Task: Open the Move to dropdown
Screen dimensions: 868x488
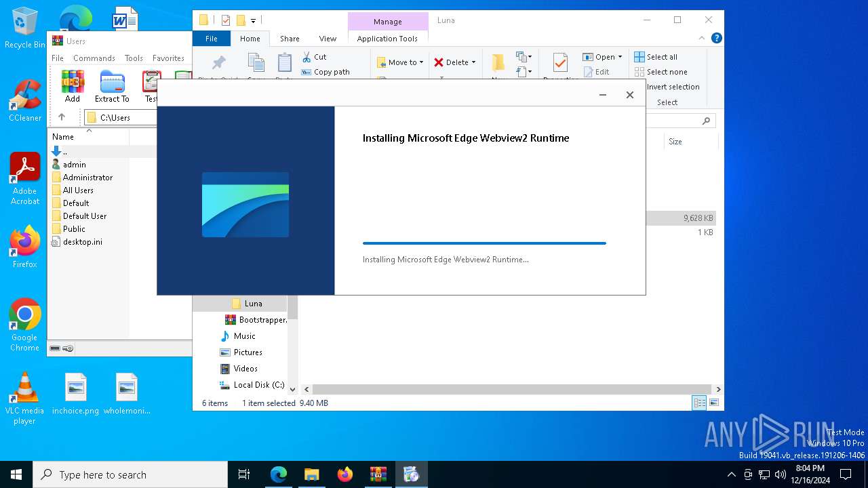Action: pyautogui.click(x=400, y=62)
